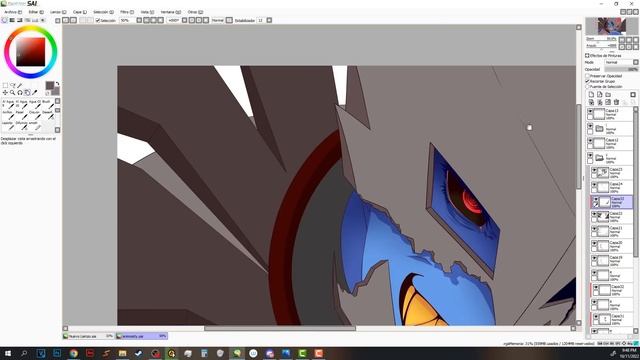Collapse the open layer folder above Capa23
Screen dimensions: 640x360
point(599,158)
